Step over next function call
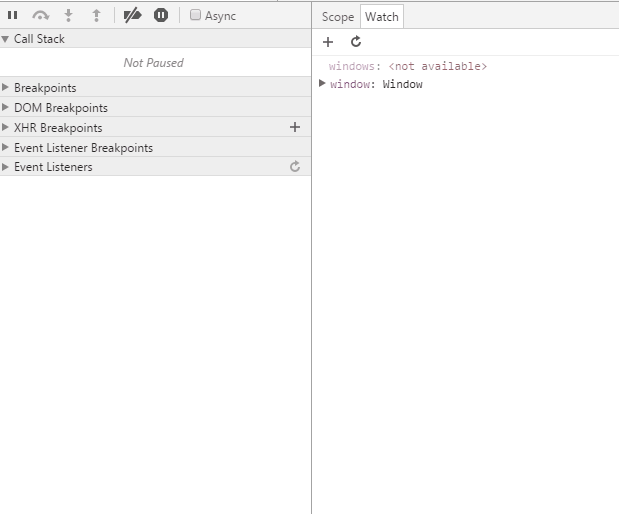 coord(41,15)
